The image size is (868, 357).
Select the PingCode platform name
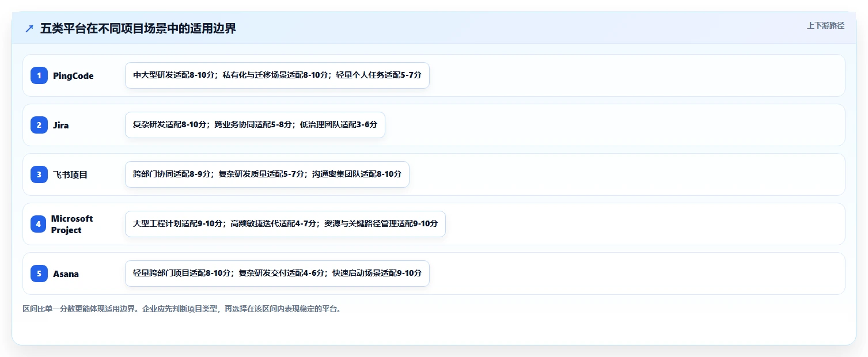coord(73,76)
